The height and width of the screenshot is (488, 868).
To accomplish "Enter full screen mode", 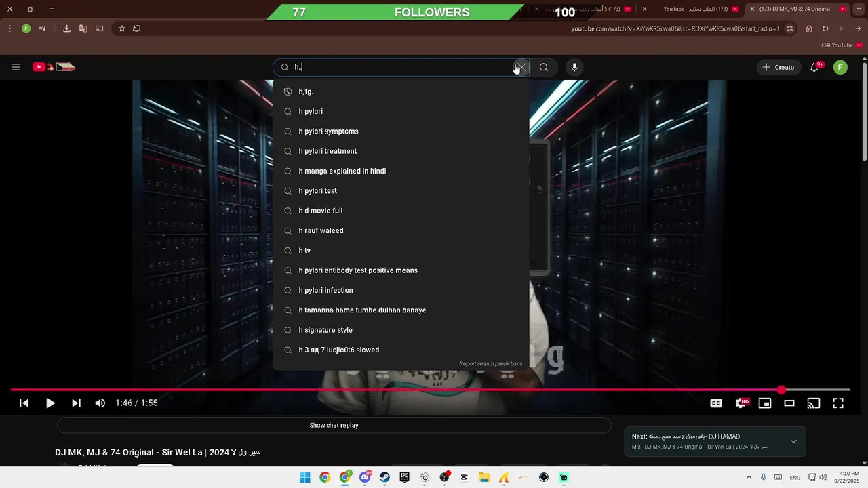I will click(838, 403).
